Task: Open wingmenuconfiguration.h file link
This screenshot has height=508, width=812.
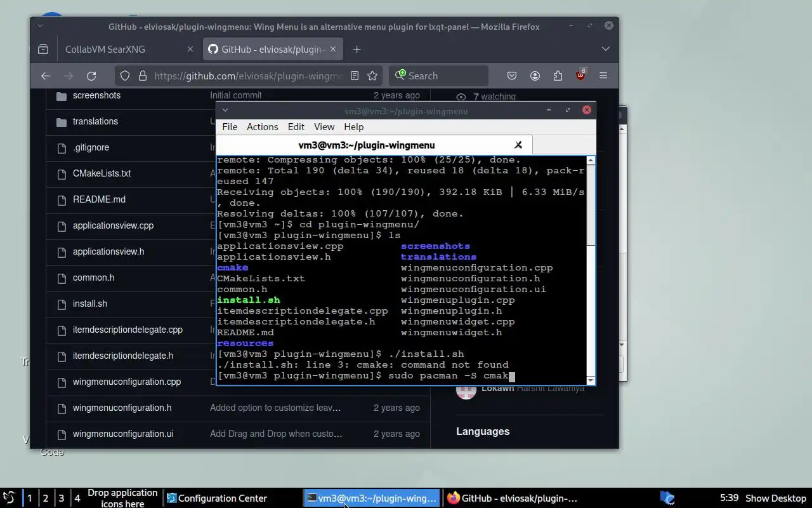Action: click(x=122, y=408)
